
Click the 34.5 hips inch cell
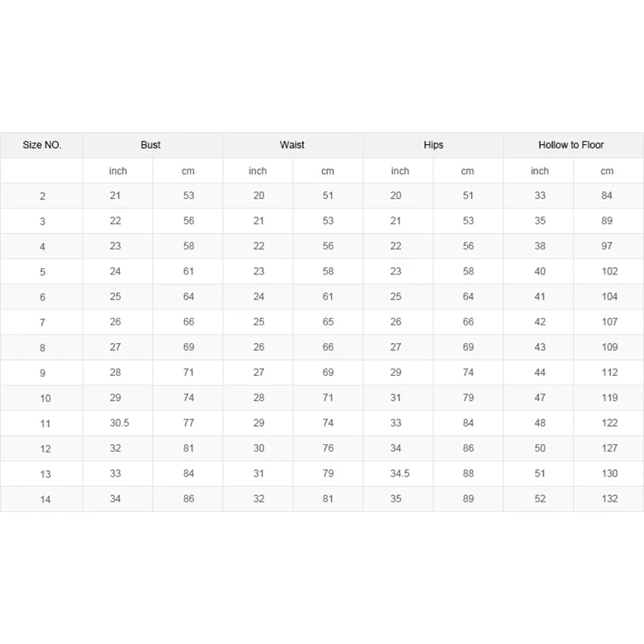pyautogui.click(x=400, y=473)
